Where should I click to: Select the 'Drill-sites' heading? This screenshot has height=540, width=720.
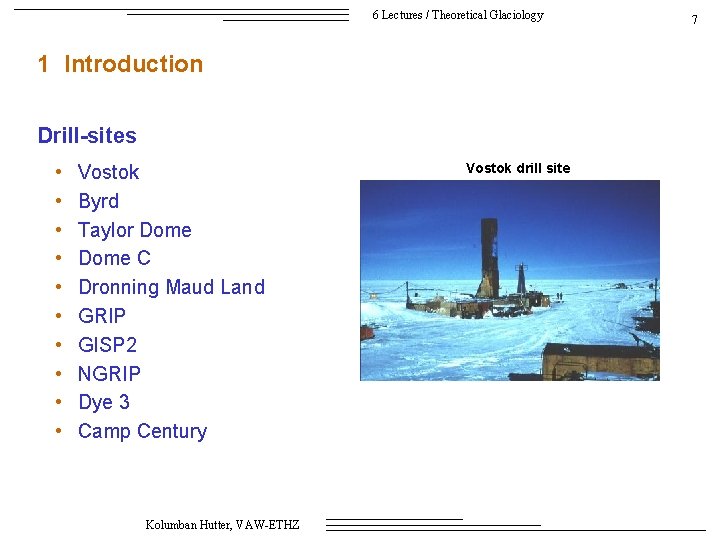tap(87, 135)
